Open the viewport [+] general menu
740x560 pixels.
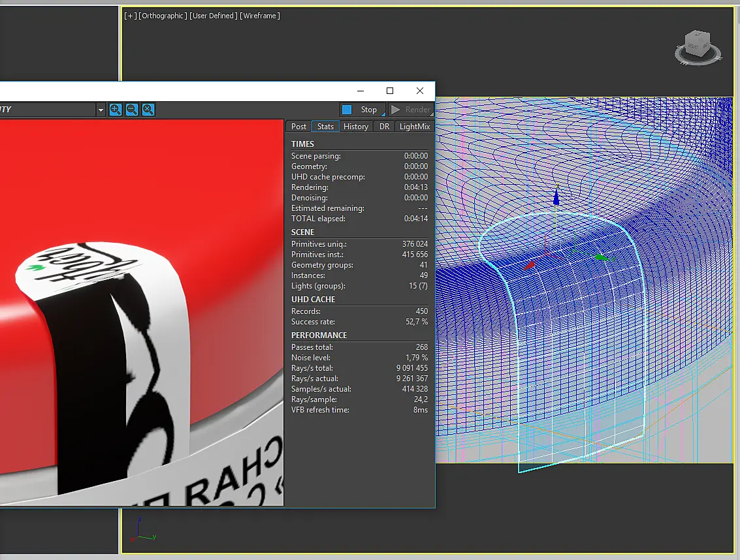tap(130, 16)
